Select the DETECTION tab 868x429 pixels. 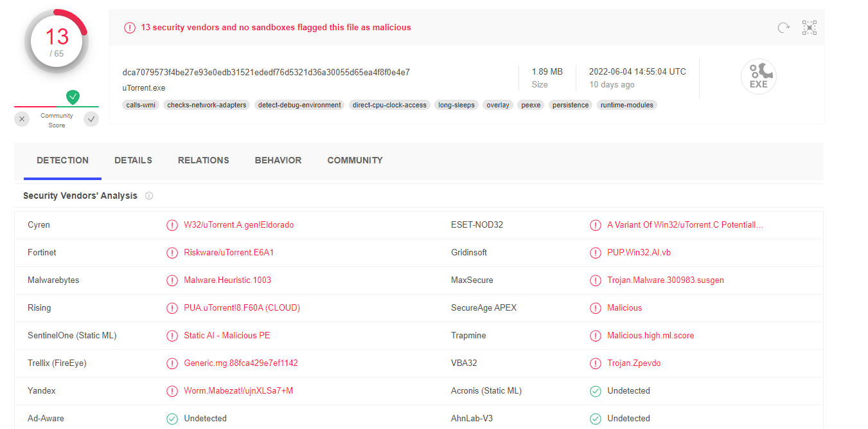coord(63,160)
